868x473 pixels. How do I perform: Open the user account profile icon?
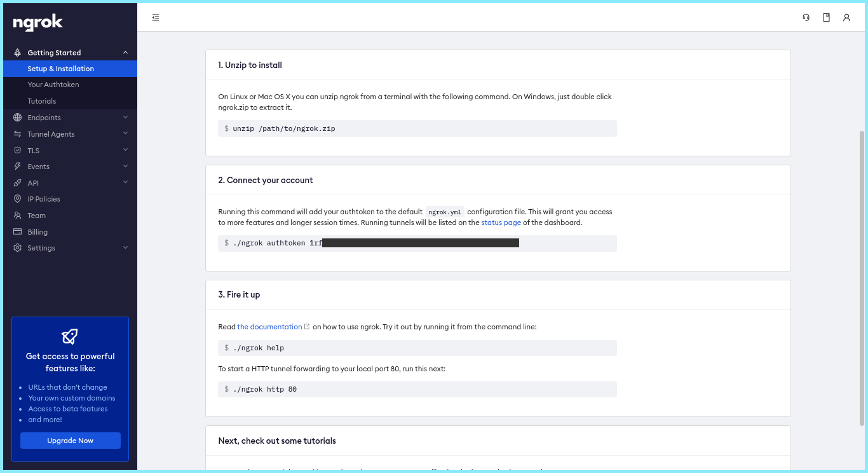click(x=847, y=18)
